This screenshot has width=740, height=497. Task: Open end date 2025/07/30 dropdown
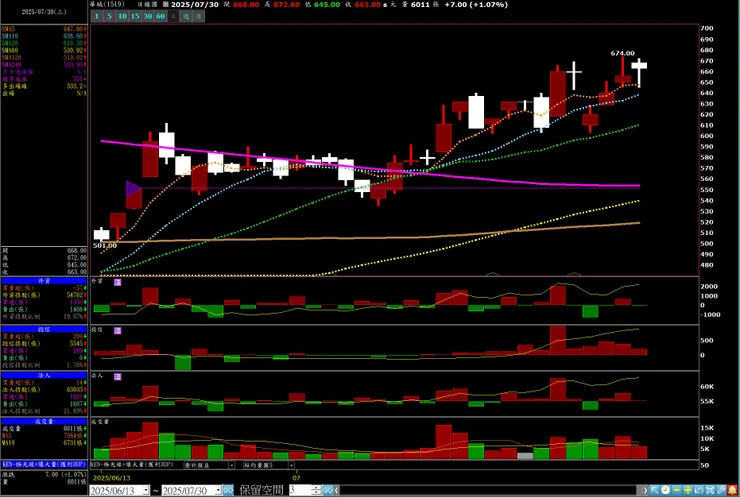click(x=218, y=491)
